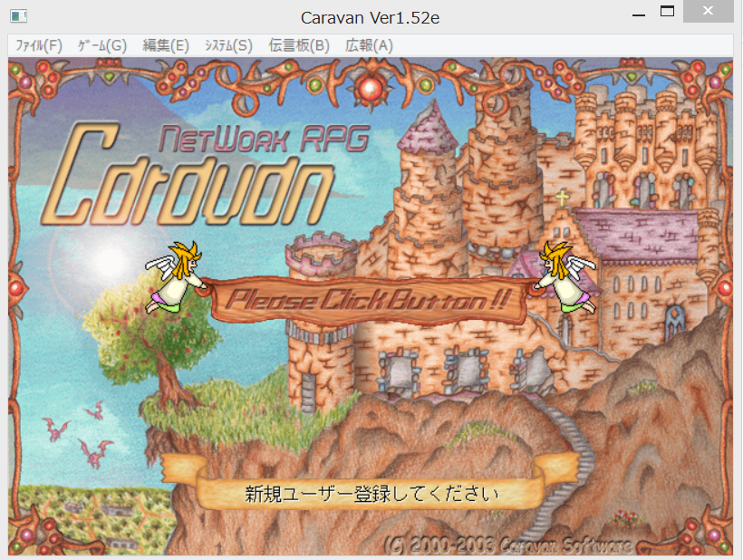Image resolution: width=743 pixels, height=560 pixels.
Task: Click the red gem at top center frame
Action: pos(371,88)
